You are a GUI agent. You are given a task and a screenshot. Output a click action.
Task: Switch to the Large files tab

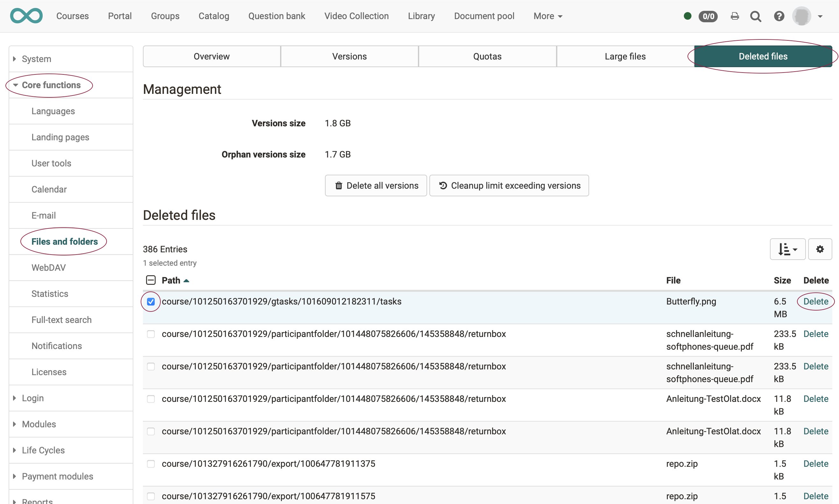(x=625, y=56)
